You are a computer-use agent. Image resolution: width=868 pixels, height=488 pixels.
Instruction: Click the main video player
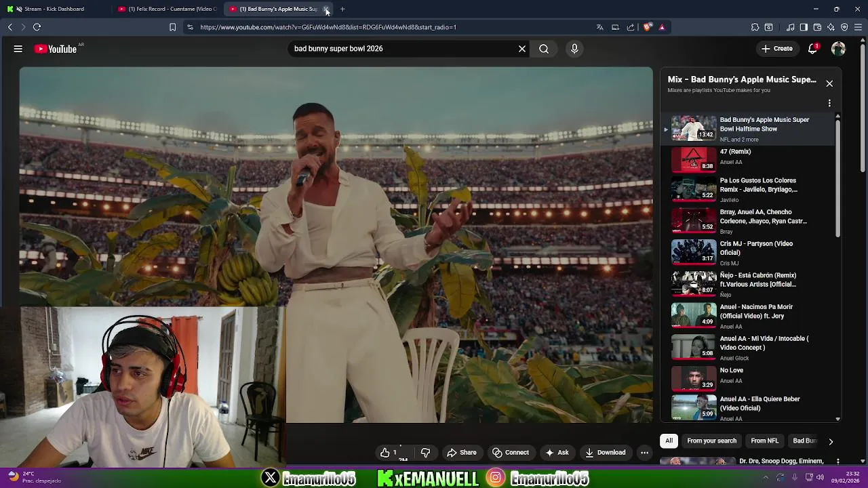(336, 244)
